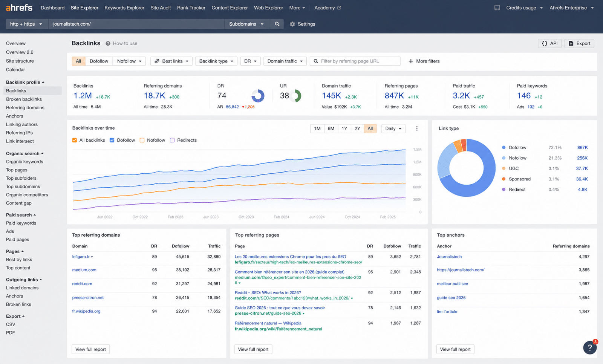Open Site Audit in the top navigation
This screenshot has width=603, height=364.
click(x=161, y=8)
